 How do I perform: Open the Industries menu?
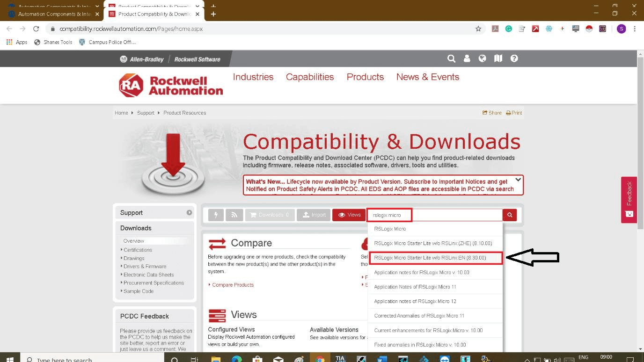[253, 77]
